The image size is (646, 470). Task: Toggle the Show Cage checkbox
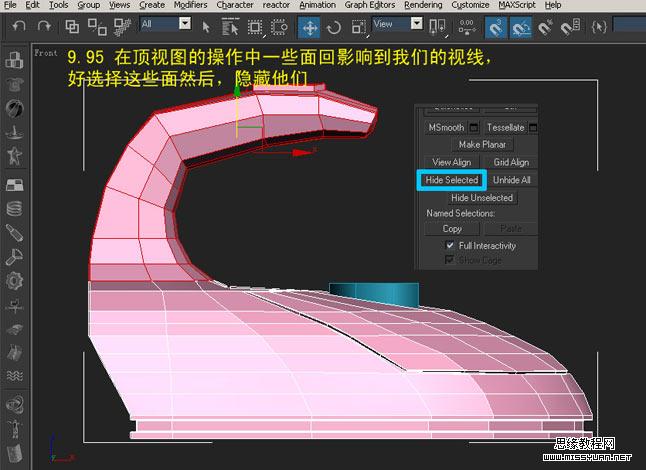449,260
